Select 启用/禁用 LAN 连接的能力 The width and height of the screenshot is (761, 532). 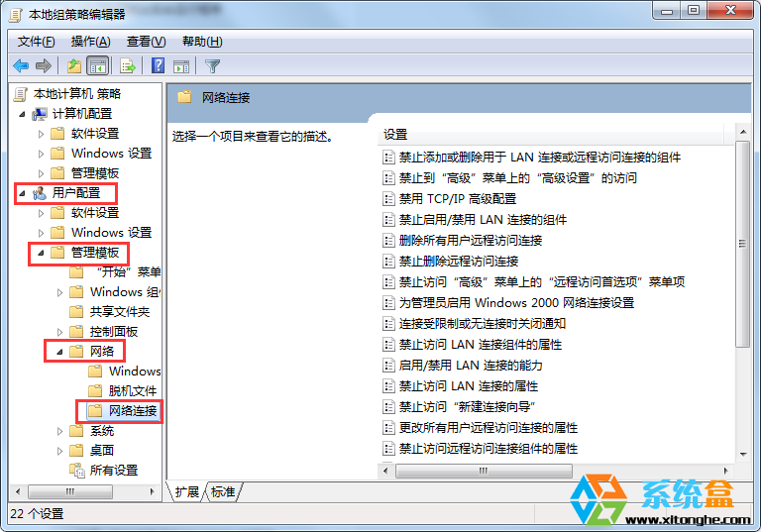(x=471, y=366)
